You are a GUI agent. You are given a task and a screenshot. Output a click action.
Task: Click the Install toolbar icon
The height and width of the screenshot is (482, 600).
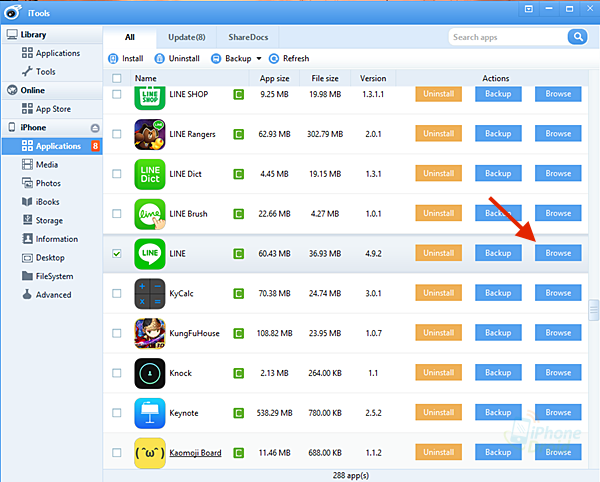point(113,59)
